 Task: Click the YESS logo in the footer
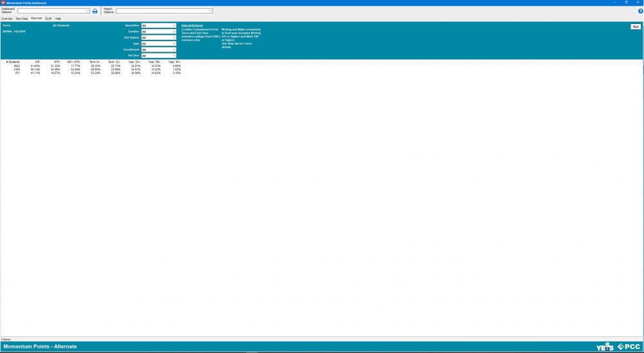(x=605, y=347)
